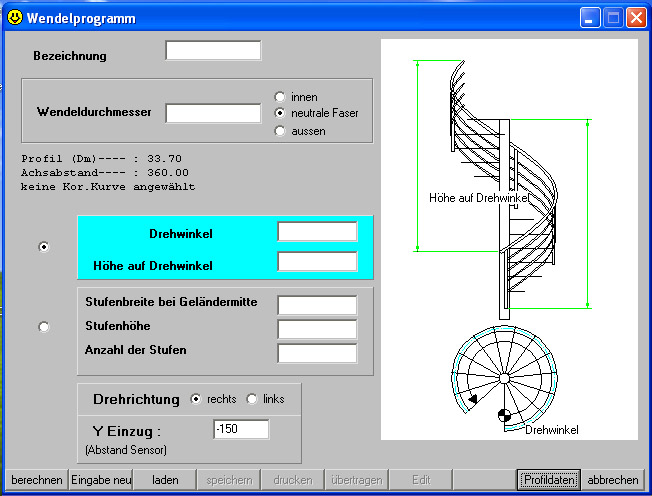The height and width of the screenshot is (496, 652).
Task: Set Drehrichtung to links
Action: coord(252,399)
